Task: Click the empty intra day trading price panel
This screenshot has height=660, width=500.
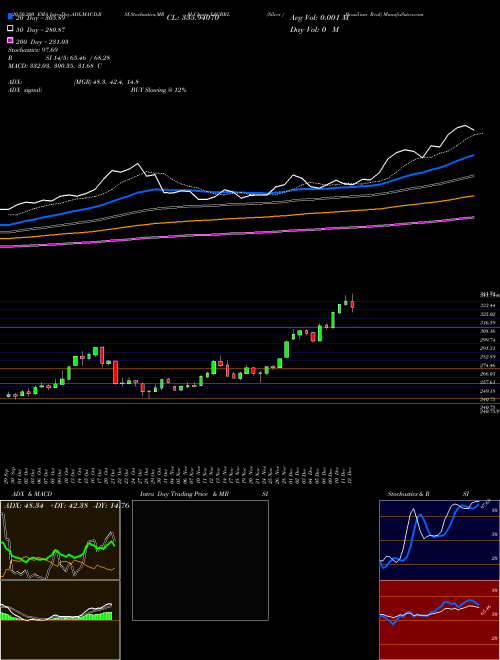Action: (x=200, y=560)
